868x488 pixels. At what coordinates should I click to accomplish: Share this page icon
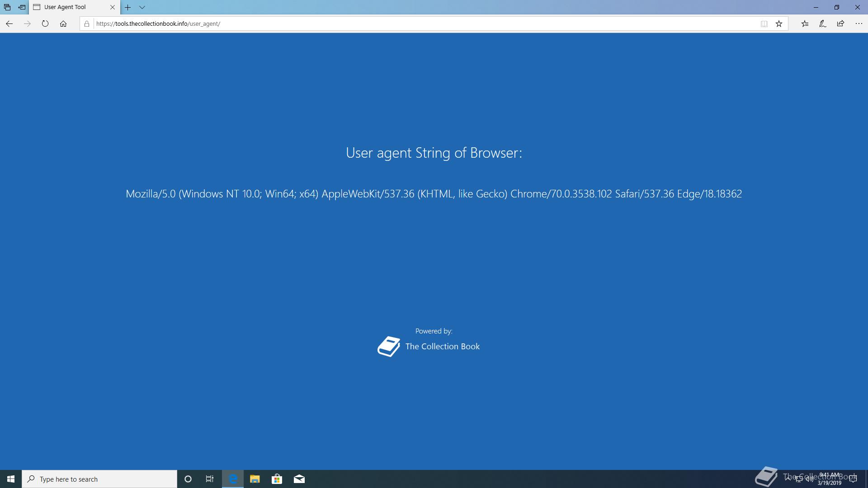840,23
